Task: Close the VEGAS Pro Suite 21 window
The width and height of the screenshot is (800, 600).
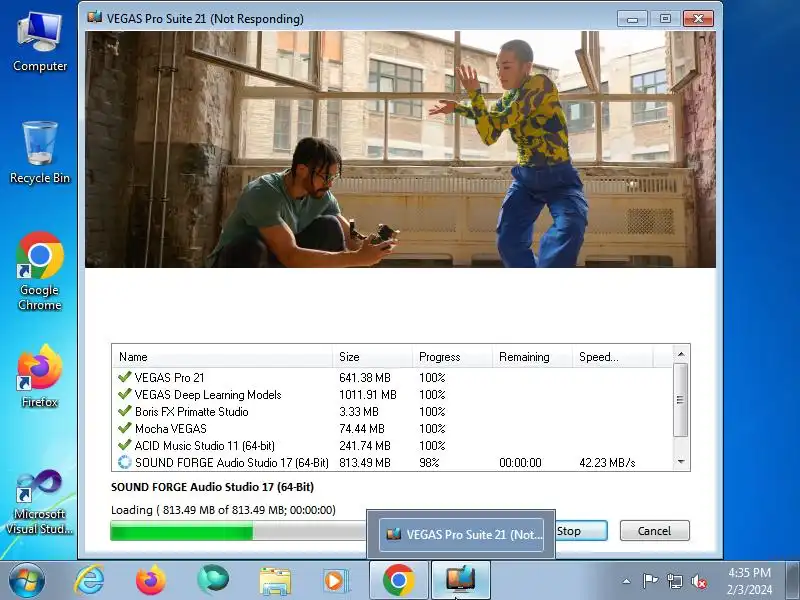Action: tap(698, 19)
